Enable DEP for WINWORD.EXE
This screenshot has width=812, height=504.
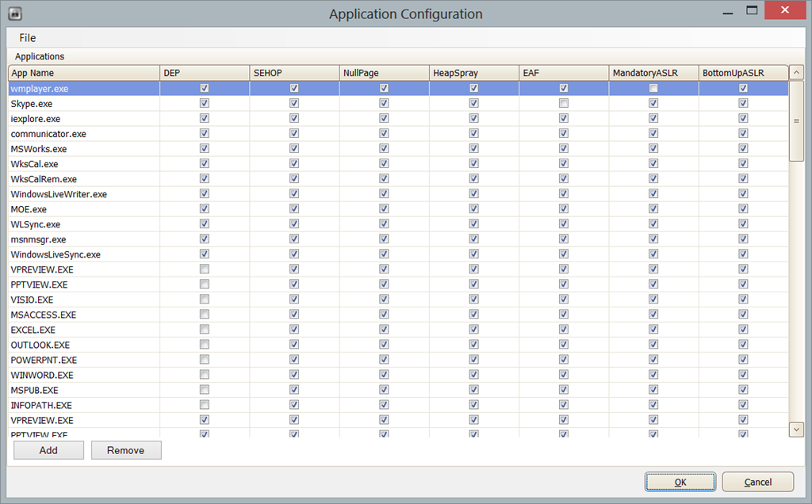[205, 374]
